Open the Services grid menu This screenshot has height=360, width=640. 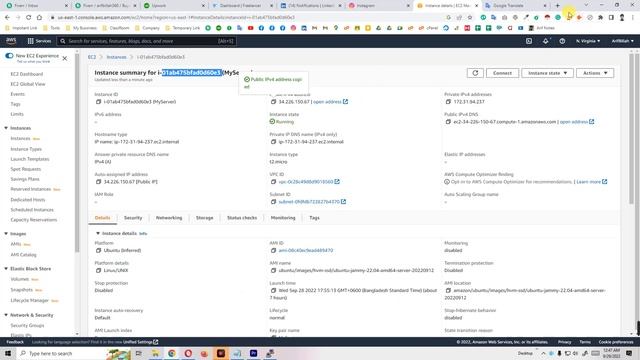click(x=39, y=41)
